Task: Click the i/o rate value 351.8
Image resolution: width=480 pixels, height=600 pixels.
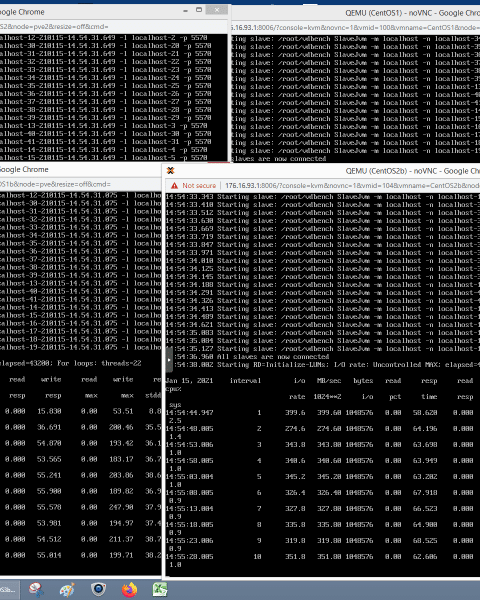Action: (x=295, y=556)
